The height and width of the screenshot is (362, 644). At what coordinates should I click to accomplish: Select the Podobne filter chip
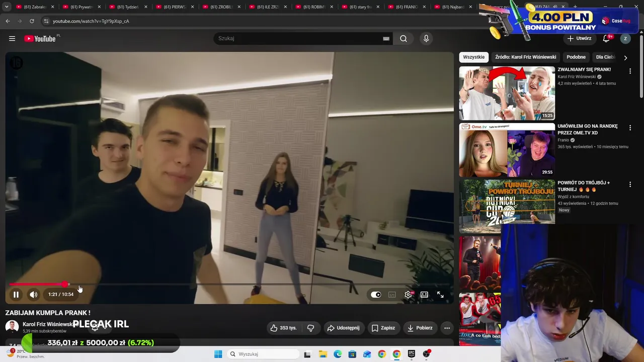[x=576, y=57]
